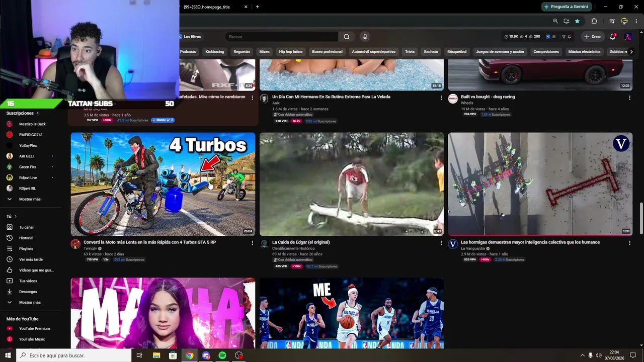The image size is (644, 362).
Task: Click the install app icon in address bar
Action: coord(567,21)
